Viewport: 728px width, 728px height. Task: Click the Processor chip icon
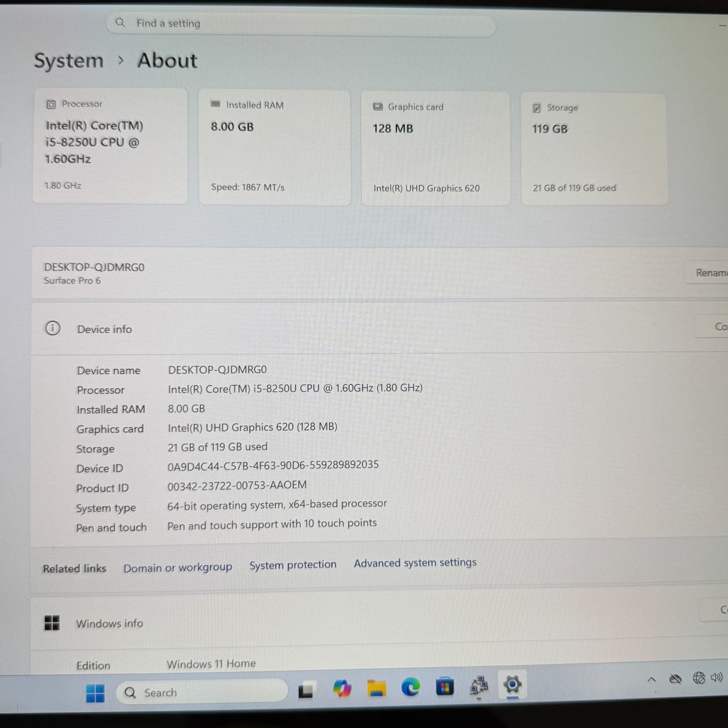click(x=51, y=104)
